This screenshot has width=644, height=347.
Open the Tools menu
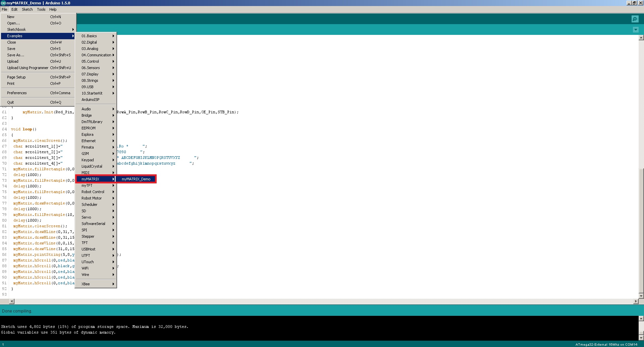click(41, 9)
